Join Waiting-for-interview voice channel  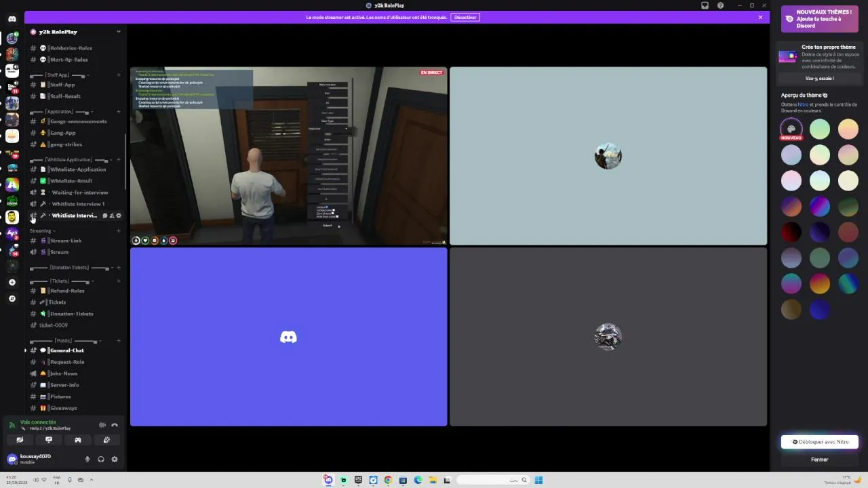click(x=76, y=192)
